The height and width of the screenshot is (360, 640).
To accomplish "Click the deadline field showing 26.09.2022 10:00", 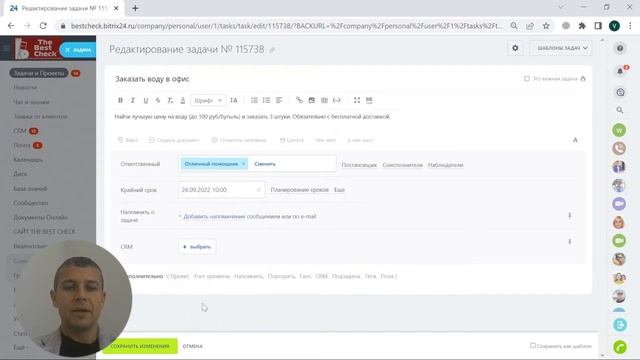I will point(221,190).
